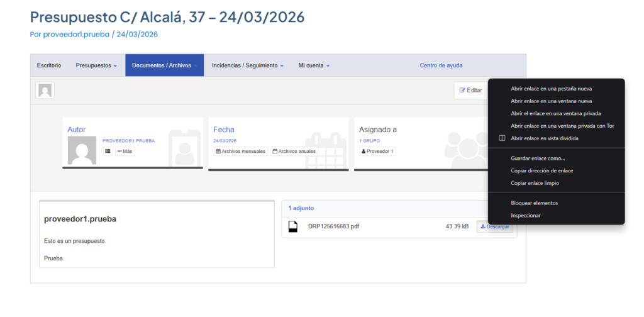Click the list icon button under PROVEEDOR1.PRUEBA
Viewport: 644px width, 317px height.
(108, 151)
